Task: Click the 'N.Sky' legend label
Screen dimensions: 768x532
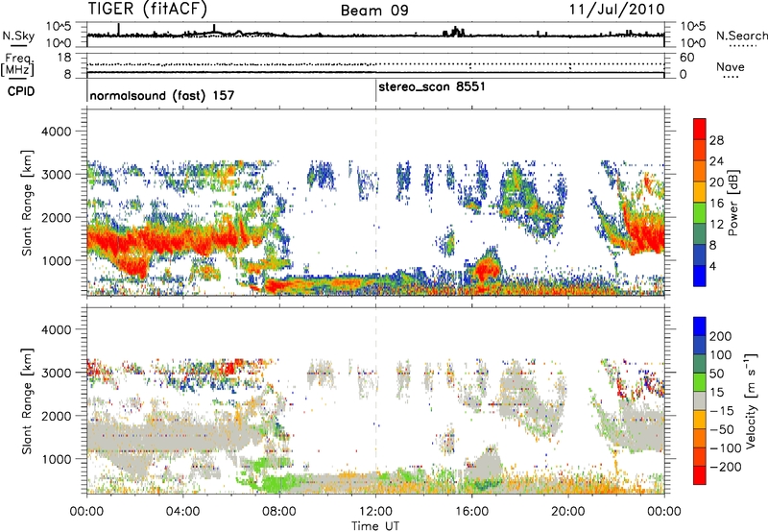Action: click(18, 36)
